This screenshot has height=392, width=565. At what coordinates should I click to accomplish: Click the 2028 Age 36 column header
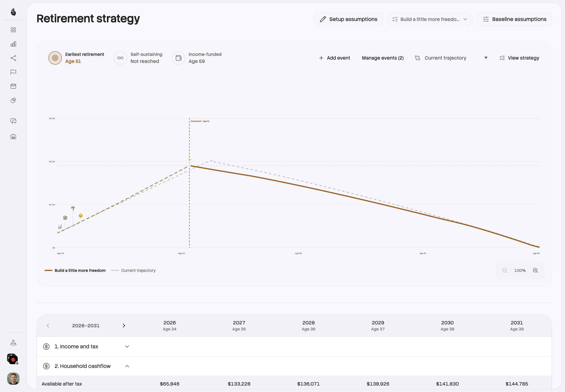(309, 326)
